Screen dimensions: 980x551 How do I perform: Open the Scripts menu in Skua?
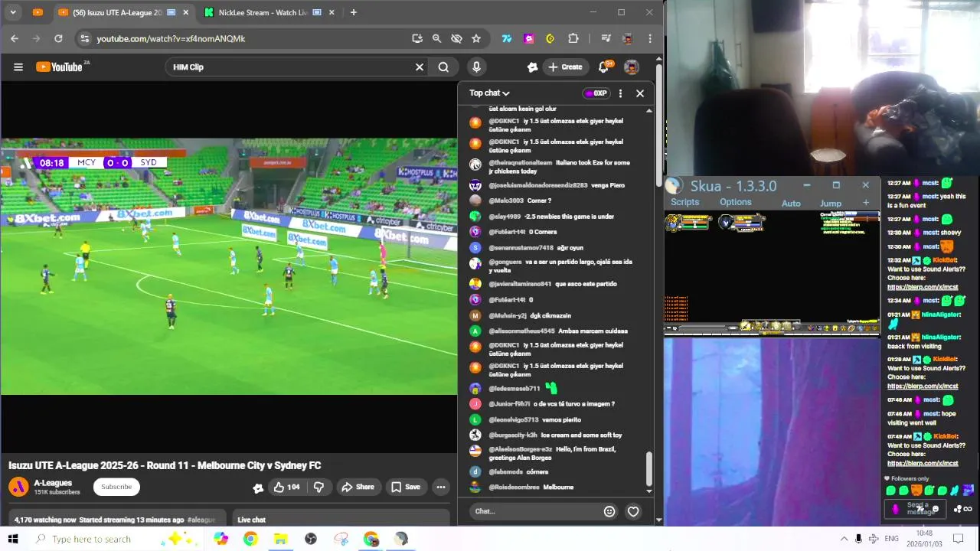point(684,202)
